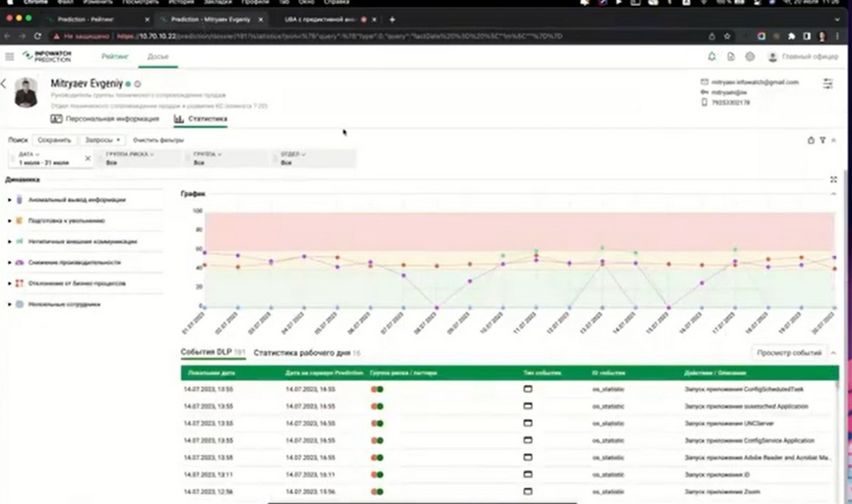Click Mitryaev Evgeniy profile photo
This screenshot has height=504, width=852.
coord(26,92)
